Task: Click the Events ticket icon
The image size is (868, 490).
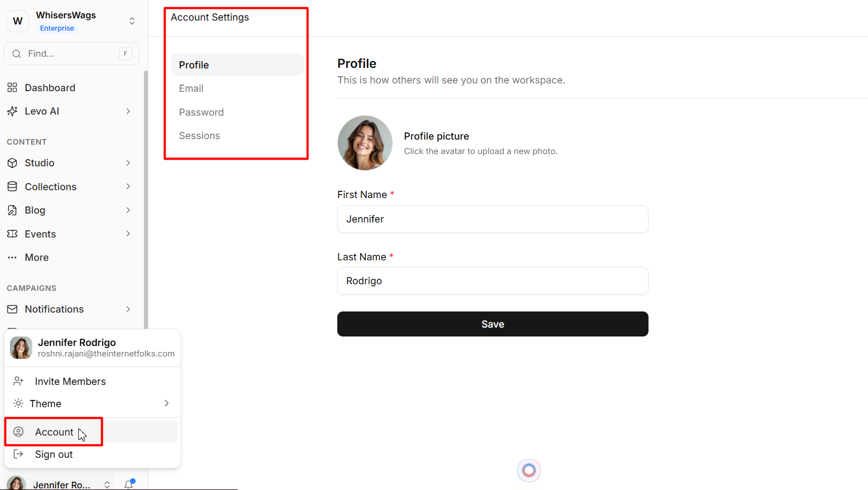Action: click(x=12, y=234)
